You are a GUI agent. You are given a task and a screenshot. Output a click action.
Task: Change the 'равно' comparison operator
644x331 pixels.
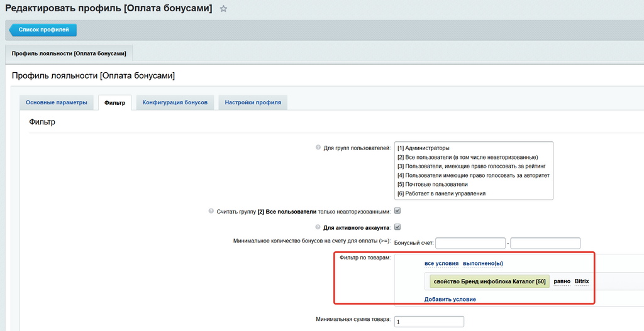click(562, 281)
